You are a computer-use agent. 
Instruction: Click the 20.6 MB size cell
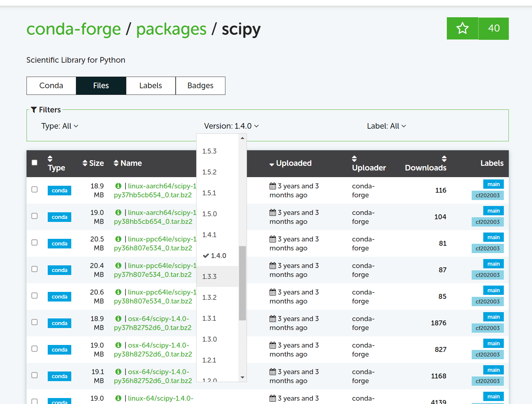97,297
